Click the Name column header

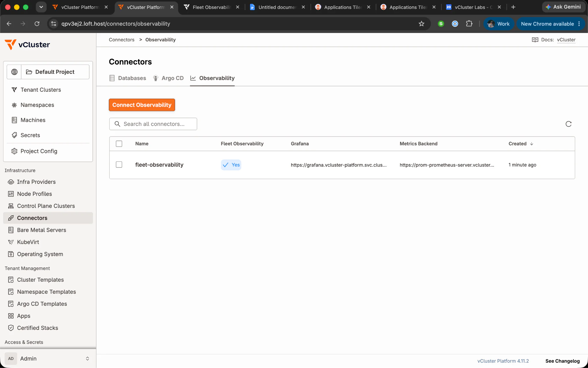(142, 144)
